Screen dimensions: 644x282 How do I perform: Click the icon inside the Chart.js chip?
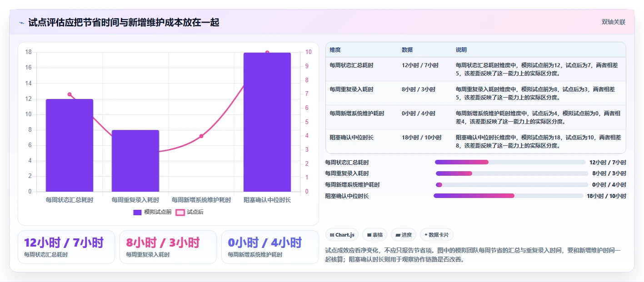click(332, 235)
